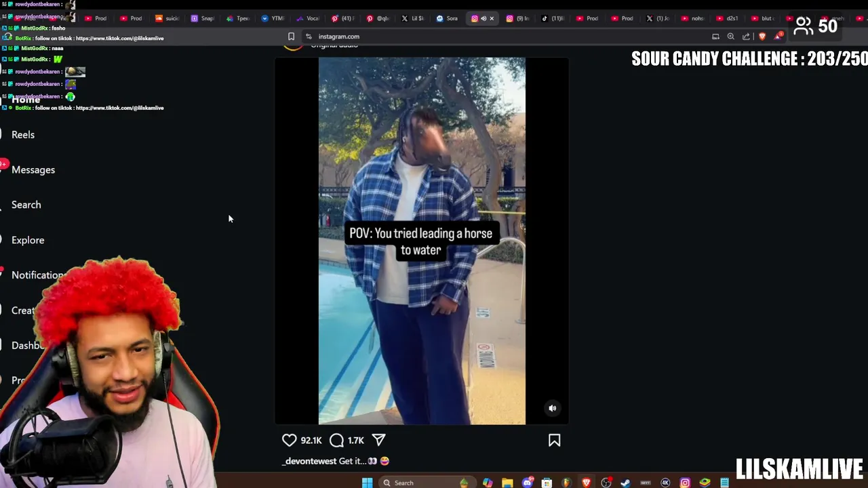The height and width of the screenshot is (488, 868).
Task: Open OBS Studio from the taskbar
Action: click(x=606, y=483)
